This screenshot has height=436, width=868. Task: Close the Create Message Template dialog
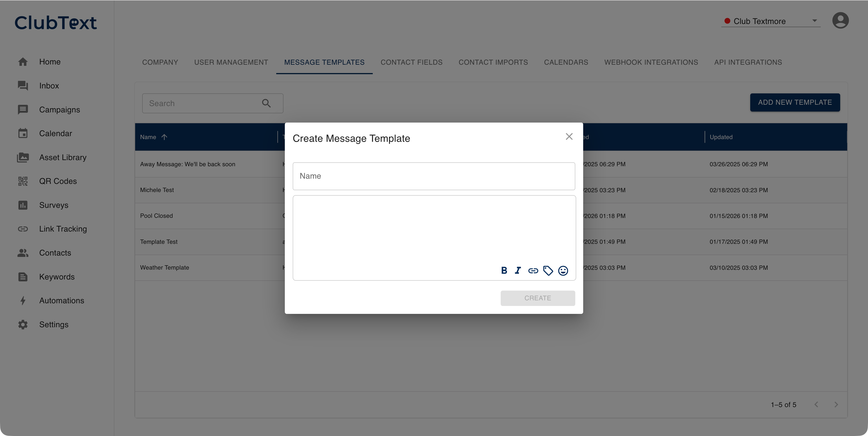pyautogui.click(x=569, y=137)
